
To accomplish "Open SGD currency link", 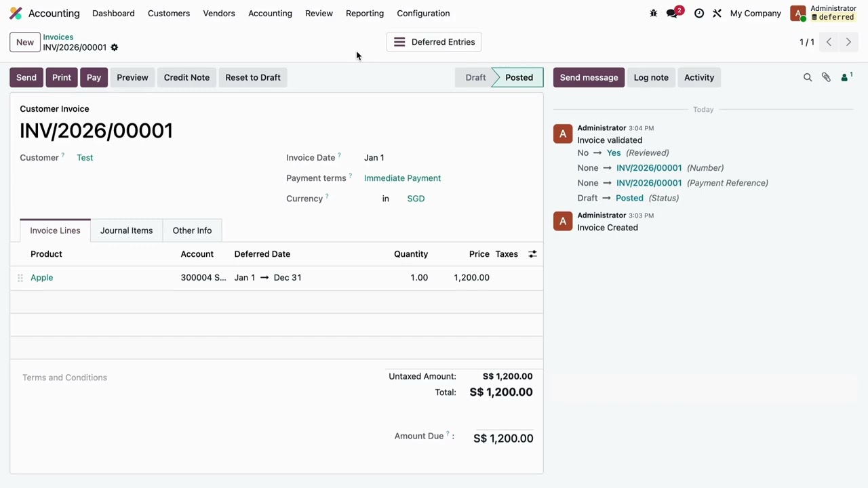I will pyautogui.click(x=416, y=199).
